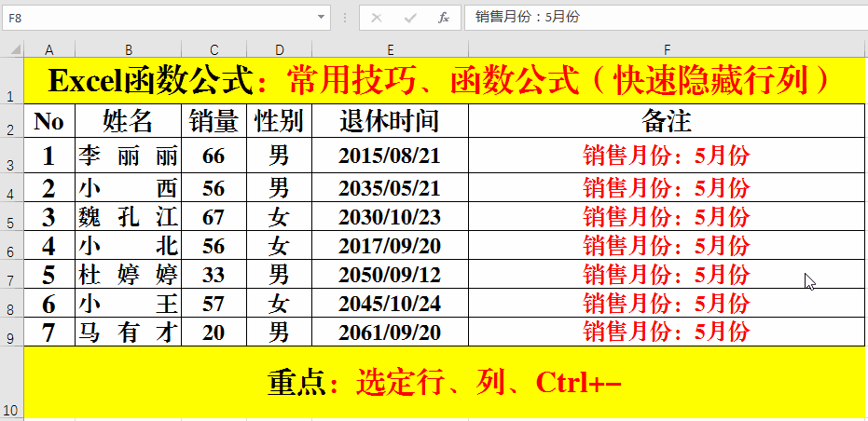Select row 5 header
The image size is (868, 421).
[11, 216]
